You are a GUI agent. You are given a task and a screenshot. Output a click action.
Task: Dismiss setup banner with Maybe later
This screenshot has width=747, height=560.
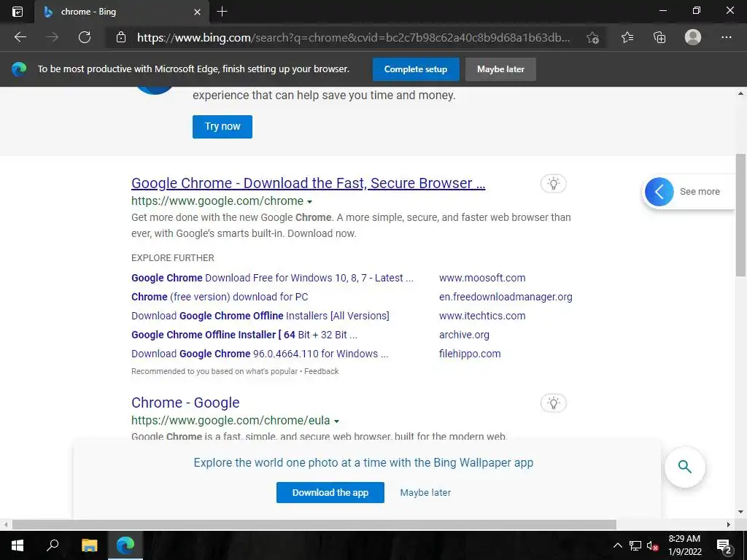[x=500, y=69]
